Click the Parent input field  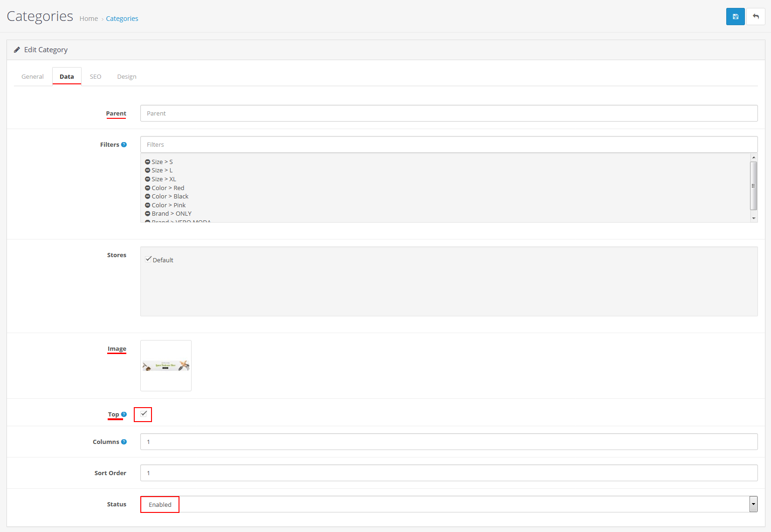[448, 113]
